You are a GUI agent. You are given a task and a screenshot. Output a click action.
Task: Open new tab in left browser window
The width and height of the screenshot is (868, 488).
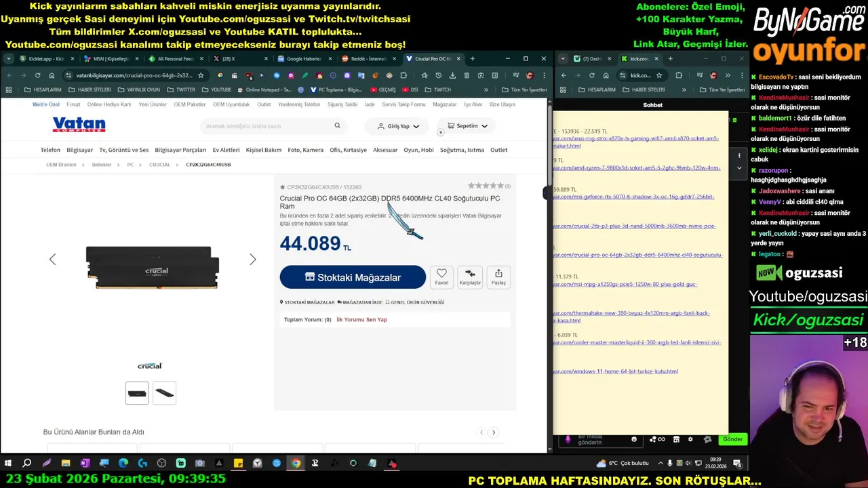[x=473, y=58]
